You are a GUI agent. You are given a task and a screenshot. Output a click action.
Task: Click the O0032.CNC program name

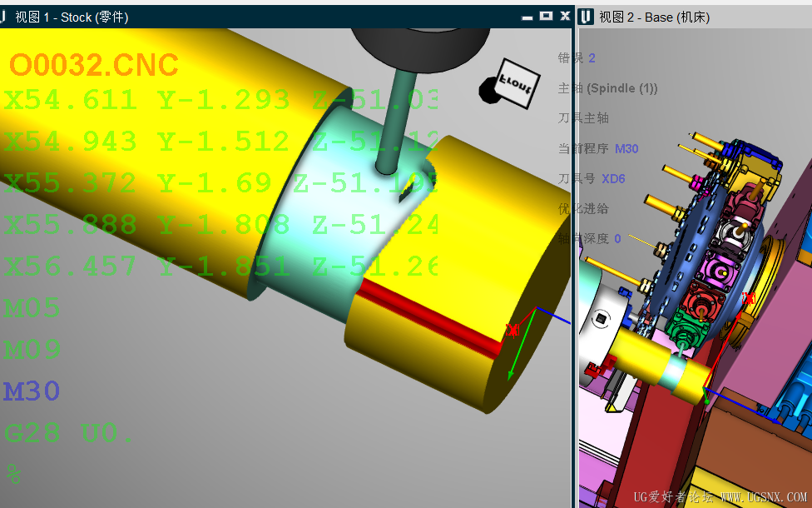(94, 65)
